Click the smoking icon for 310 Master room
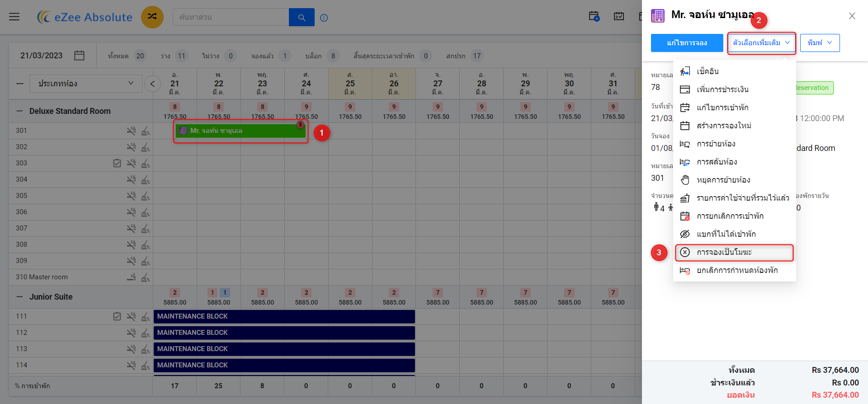Viewport: 868px width, 404px height. pos(131,277)
